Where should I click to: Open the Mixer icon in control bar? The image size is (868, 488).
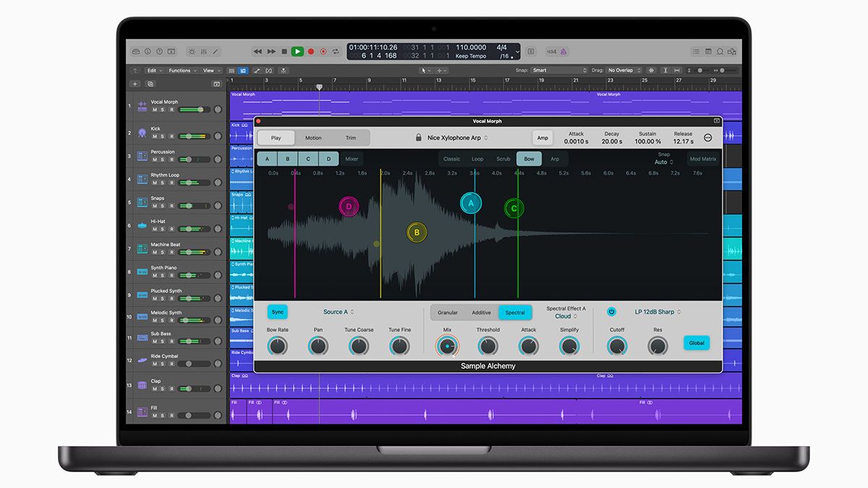(x=203, y=51)
